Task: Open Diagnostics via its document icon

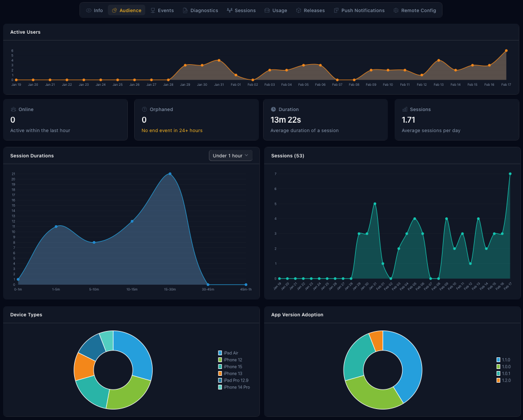Action: tap(185, 10)
